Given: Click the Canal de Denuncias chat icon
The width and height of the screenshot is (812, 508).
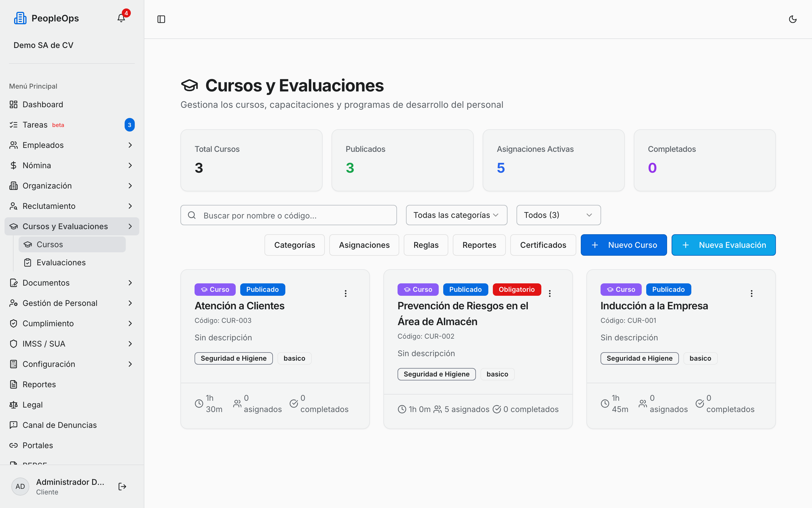Looking at the screenshot, I should click(14, 425).
